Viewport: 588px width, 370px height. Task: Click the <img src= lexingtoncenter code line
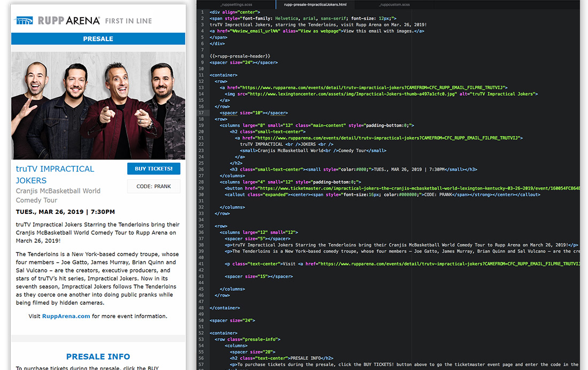tap(381, 94)
